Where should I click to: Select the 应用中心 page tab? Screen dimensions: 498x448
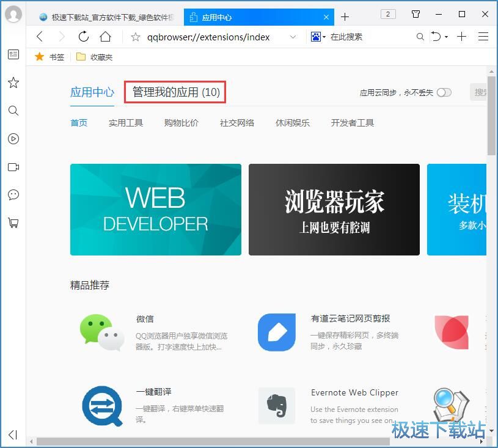pos(92,92)
